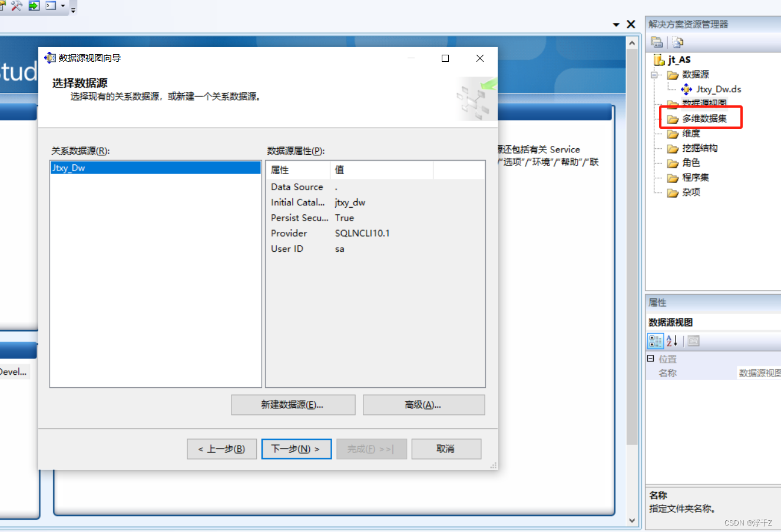Maximize the 数据源视图向导 dialog
781x532 pixels.
(445, 58)
